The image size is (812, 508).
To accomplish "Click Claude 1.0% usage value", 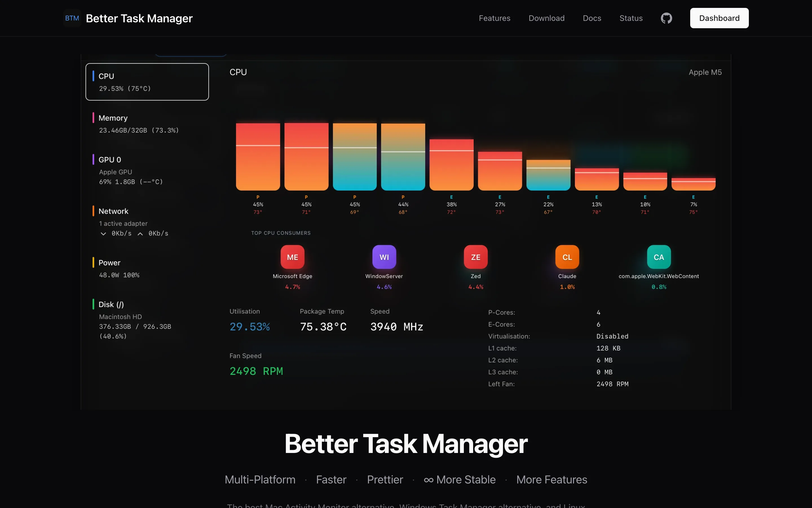I will coord(567,287).
